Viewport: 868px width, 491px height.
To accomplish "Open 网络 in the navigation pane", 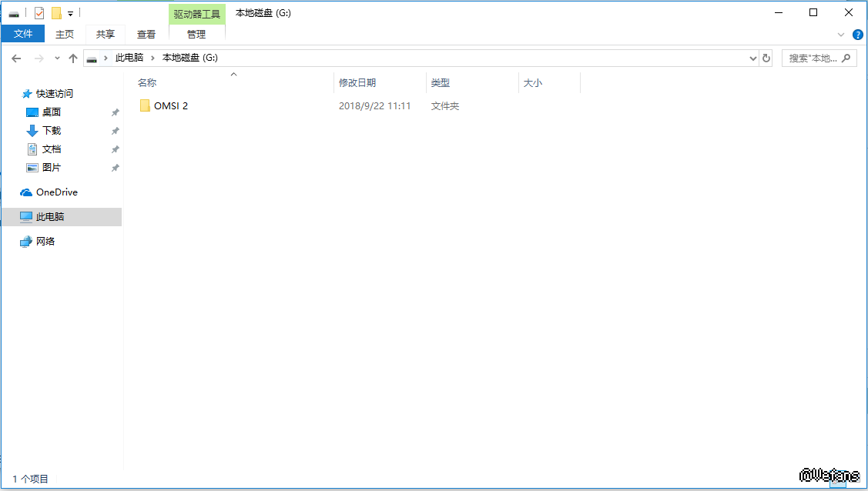I will (45, 241).
